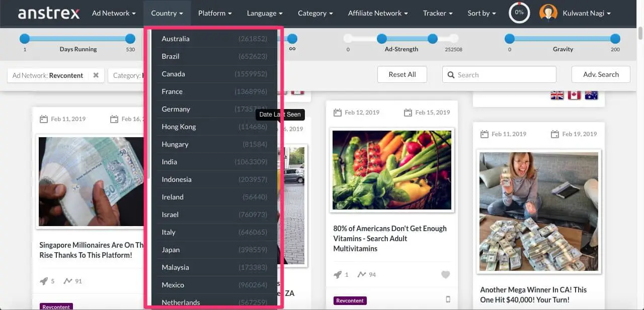This screenshot has width=644, height=310.
Task: Open the Platform dropdown
Action: click(215, 13)
